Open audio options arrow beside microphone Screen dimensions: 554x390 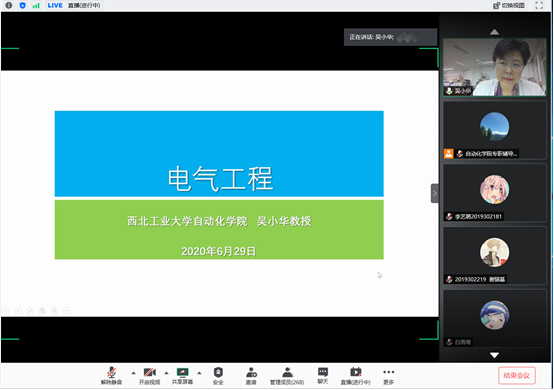(x=133, y=373)
